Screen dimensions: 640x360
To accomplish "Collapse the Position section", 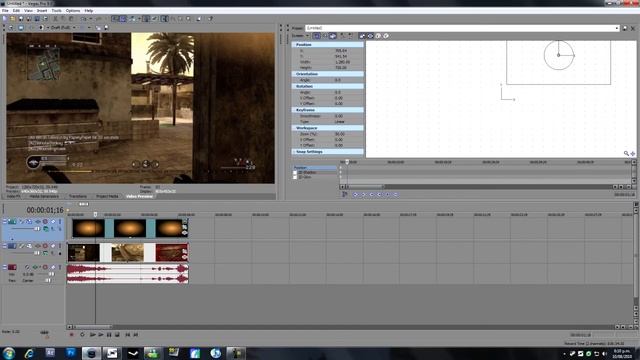I will (327, 44).
